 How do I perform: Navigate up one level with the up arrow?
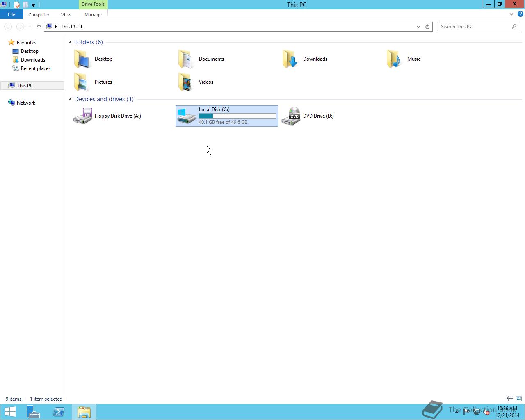tap(39, 26)
